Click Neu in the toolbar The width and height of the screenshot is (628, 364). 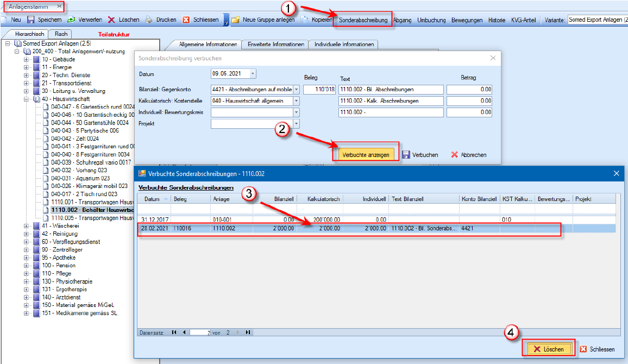[16, 20]
